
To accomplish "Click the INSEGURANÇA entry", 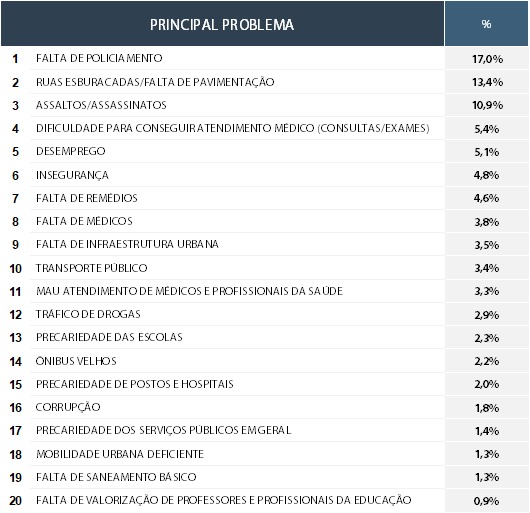I will pyautogui.click(x=72, y=175).
